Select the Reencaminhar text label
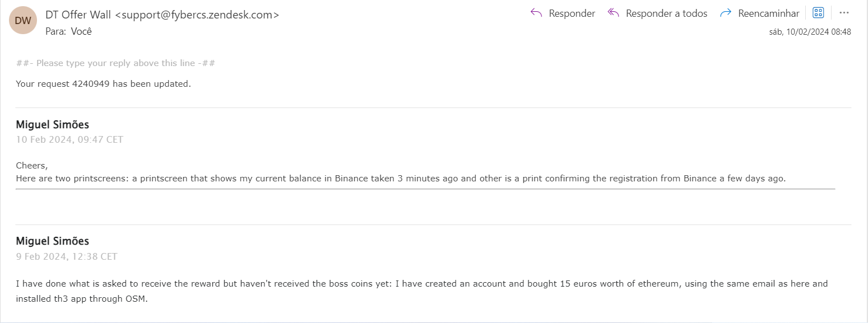868x323 pixels. pos(769,13)
